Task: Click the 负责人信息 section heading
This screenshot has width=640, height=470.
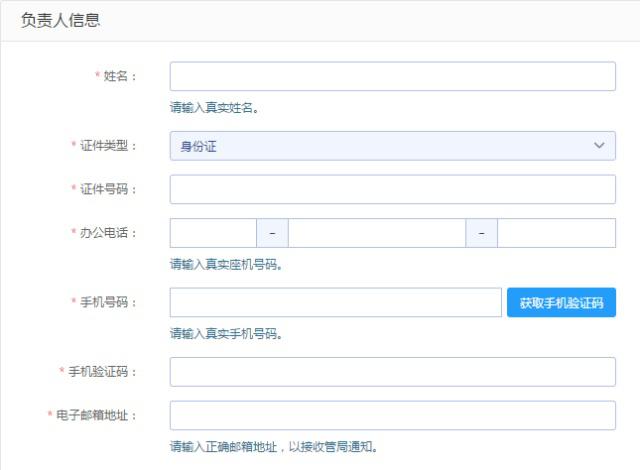Action: click(60, 20)
